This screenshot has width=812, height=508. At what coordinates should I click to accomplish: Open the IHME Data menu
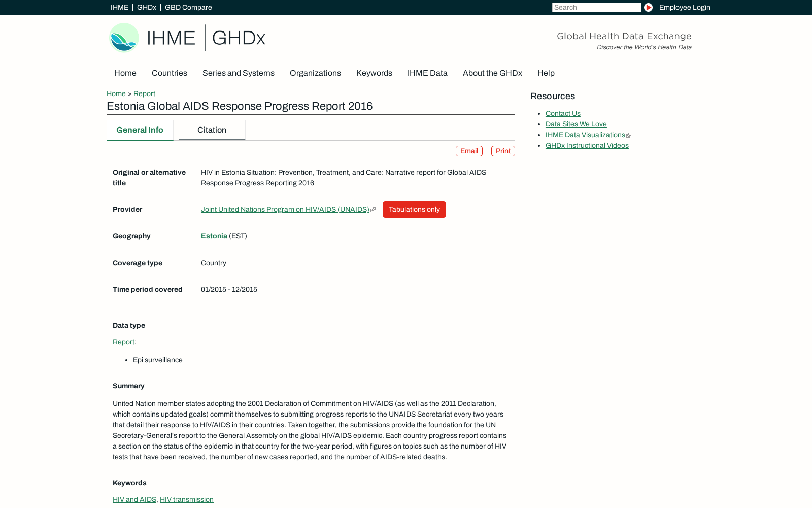427,73
